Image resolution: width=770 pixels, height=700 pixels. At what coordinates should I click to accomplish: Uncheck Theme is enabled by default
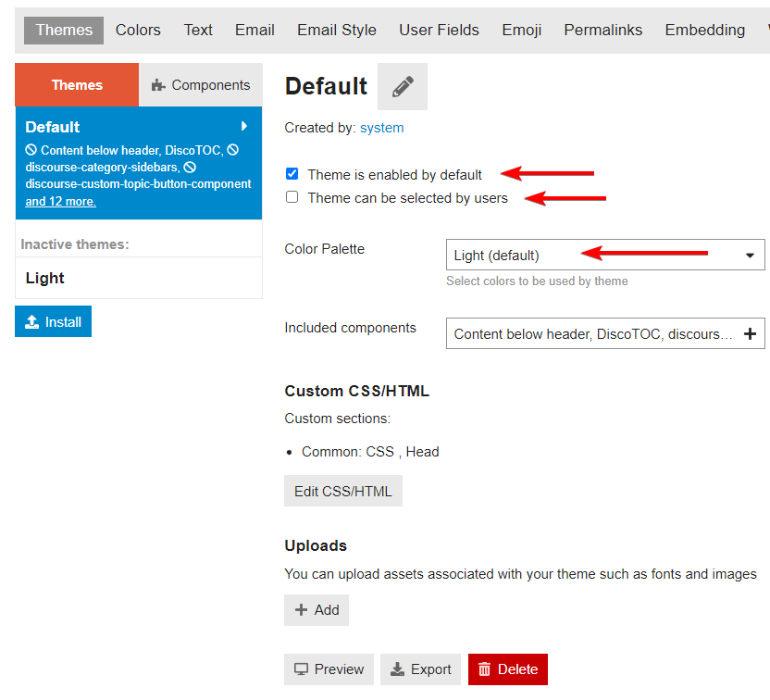point(292,173)
